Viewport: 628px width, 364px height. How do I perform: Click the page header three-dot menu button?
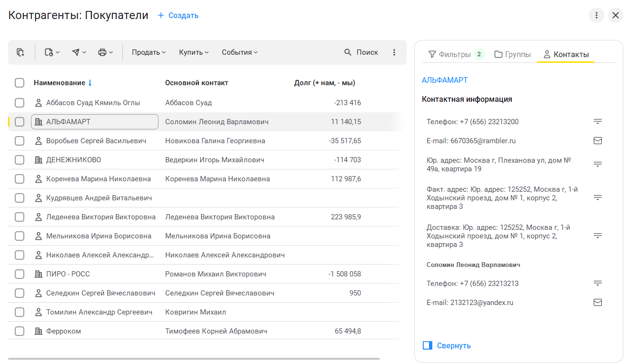[x=596, y=15]
